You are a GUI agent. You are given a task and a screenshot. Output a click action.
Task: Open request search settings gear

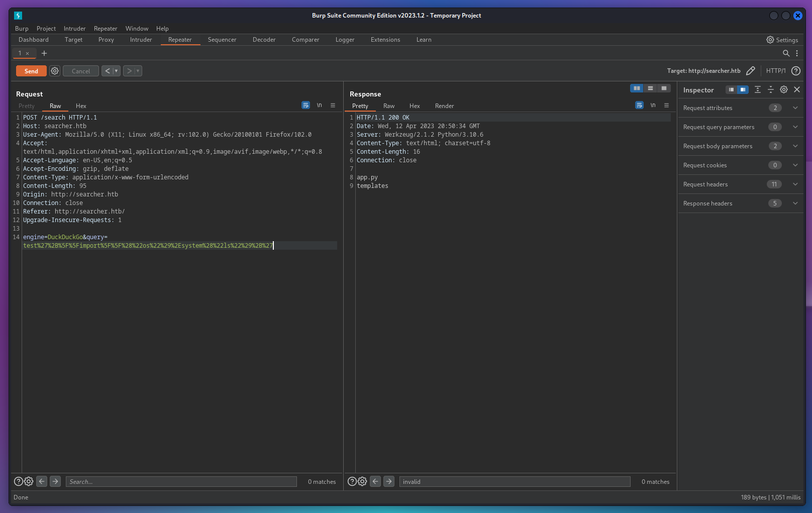[x=29, y=481]
